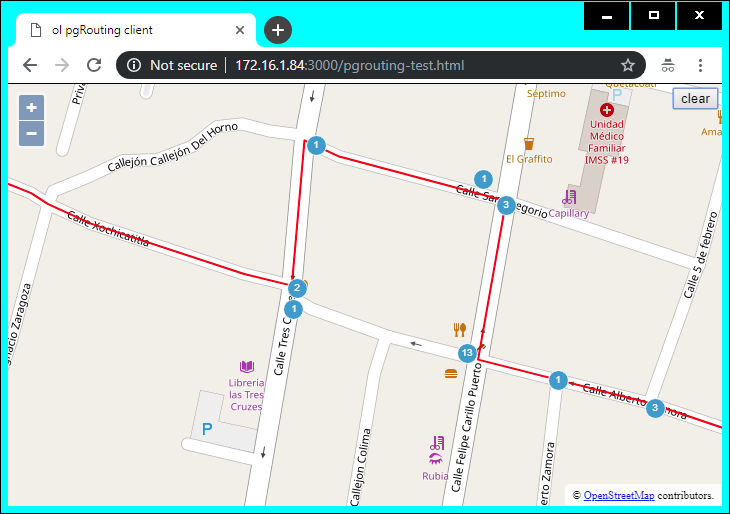Click the Calle 5 de febrero label

click(701, 255)
